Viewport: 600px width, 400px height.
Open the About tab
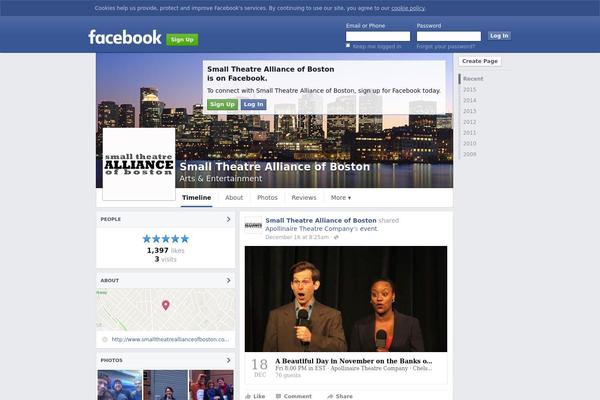[234, 198]
